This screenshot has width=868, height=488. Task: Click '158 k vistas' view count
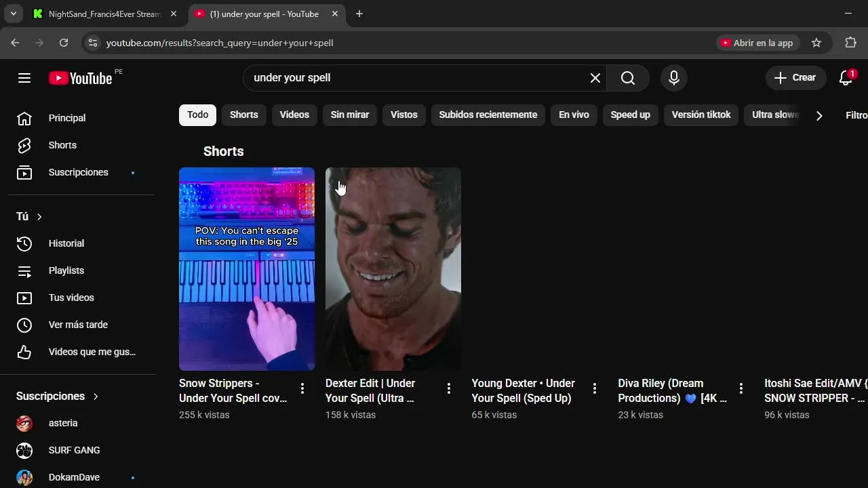click(x=351, y=415)
